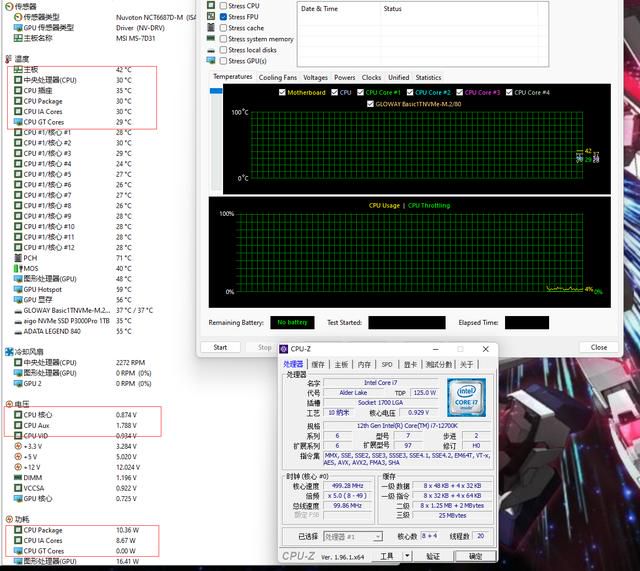Click the thermometer icon of the 温度 section
Viewport: 640px width, 571px height.
coord(9,59)
